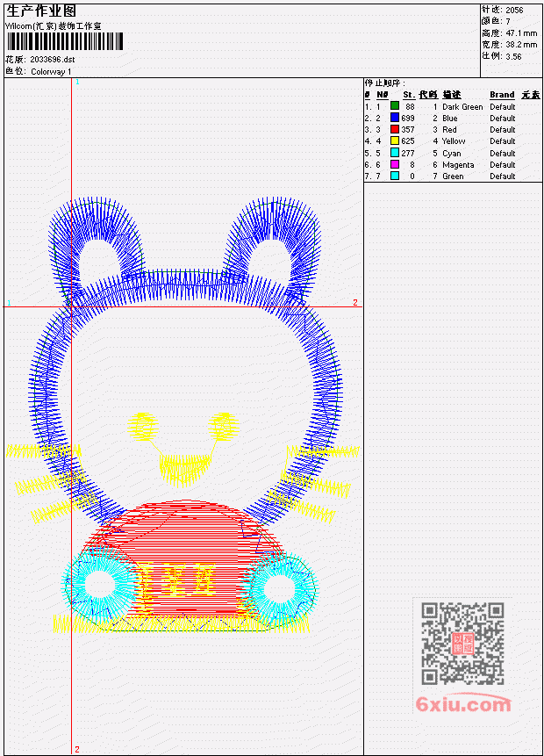Click stitch count 625 in Yellow row

click(408, 141)
